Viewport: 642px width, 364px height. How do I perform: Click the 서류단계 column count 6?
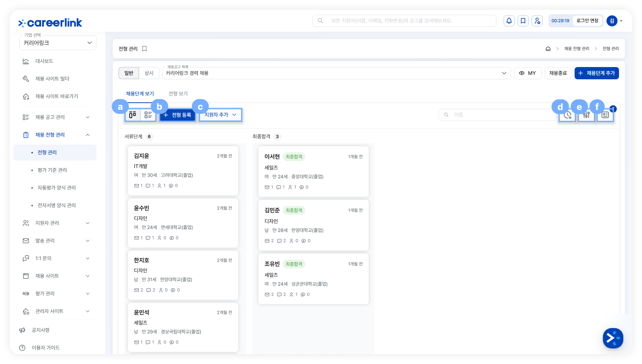point(149,136)
